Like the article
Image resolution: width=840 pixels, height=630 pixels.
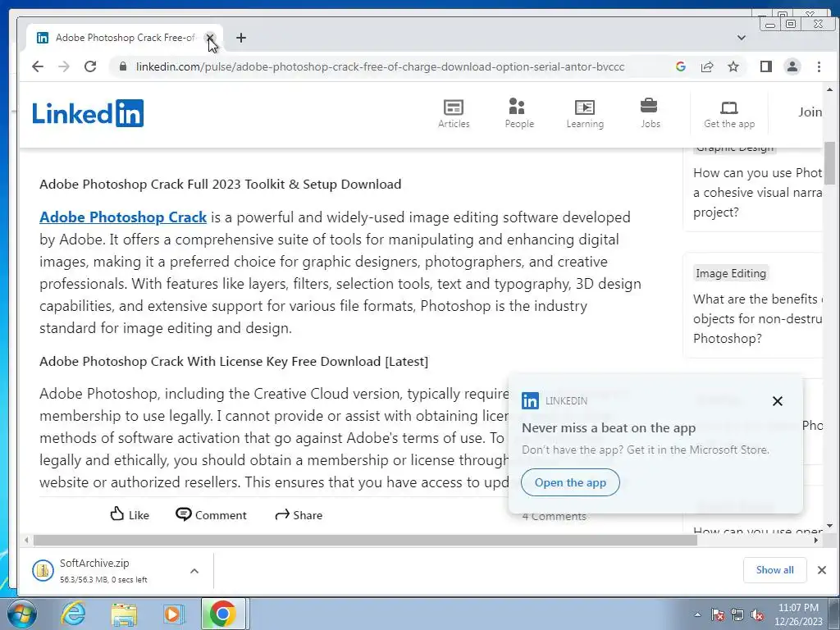(x=130, y=515)
